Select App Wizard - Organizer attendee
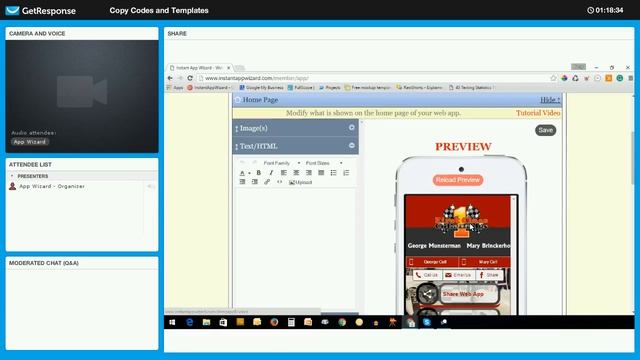This screenshot has height=360, width=640. pos(52,186)
